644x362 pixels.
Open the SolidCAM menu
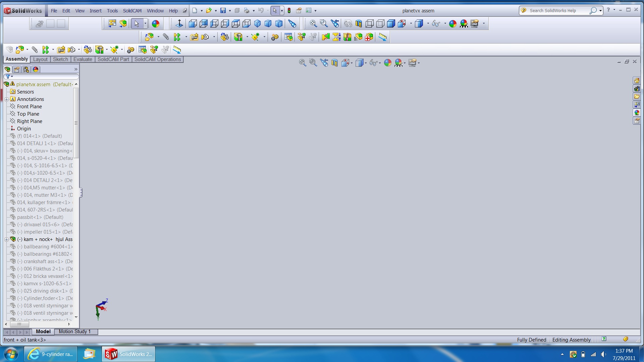(x=132, y=10)
